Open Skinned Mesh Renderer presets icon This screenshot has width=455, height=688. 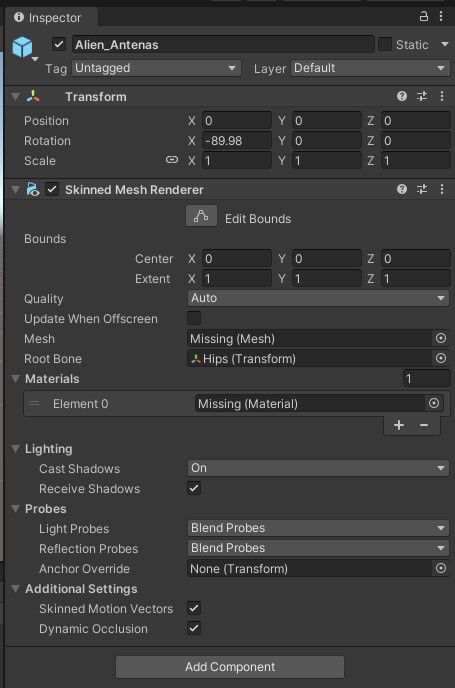(x=422, y=189)
